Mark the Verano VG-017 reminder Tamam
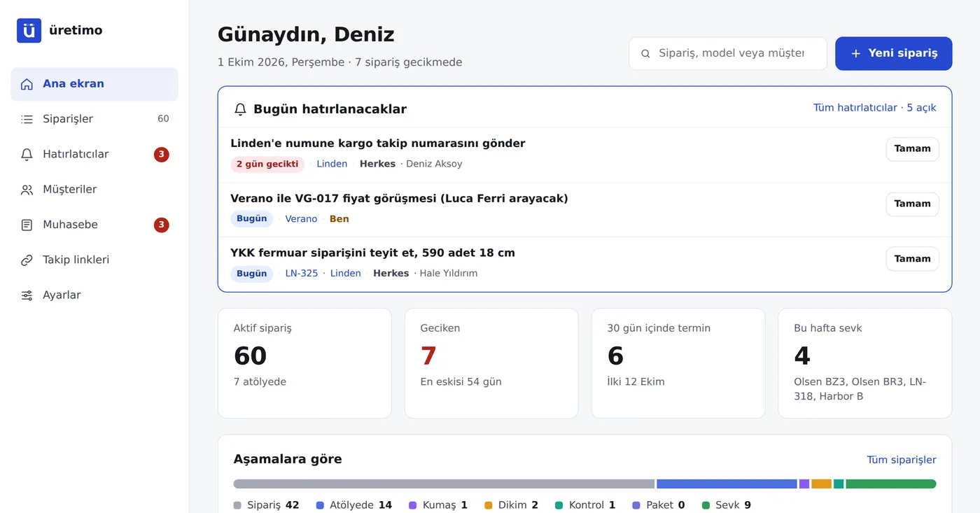 913,204
